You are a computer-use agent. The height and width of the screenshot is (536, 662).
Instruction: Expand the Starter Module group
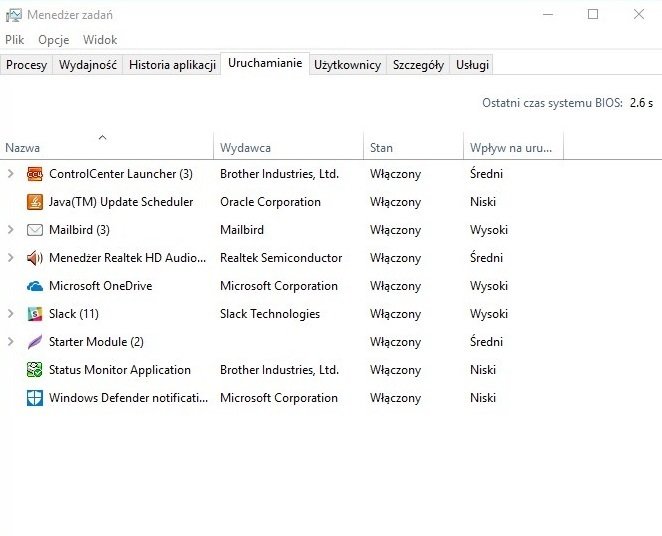pyautogui.click(x=11, y=342)
